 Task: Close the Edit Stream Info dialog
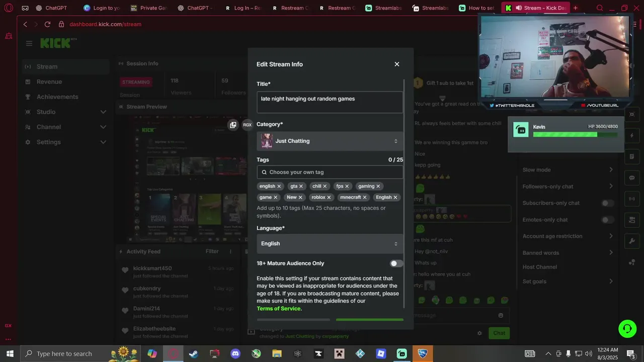(x=397, y=64)
